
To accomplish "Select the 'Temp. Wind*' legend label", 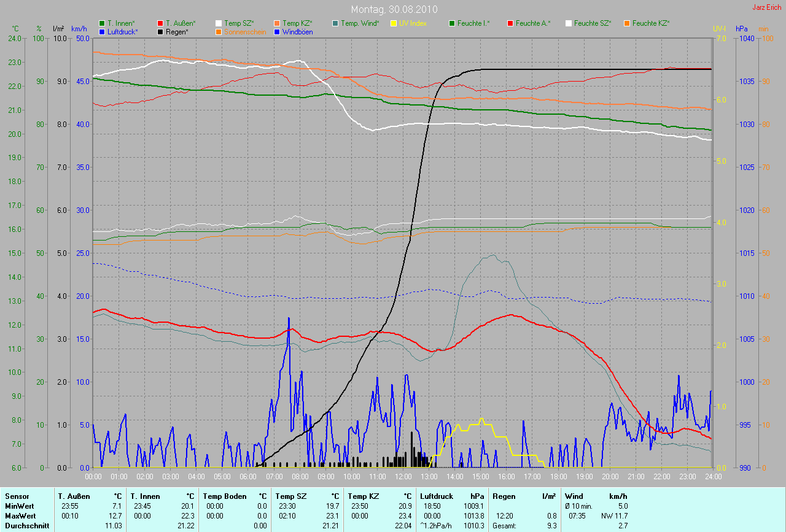I will (x=360, y=23).
